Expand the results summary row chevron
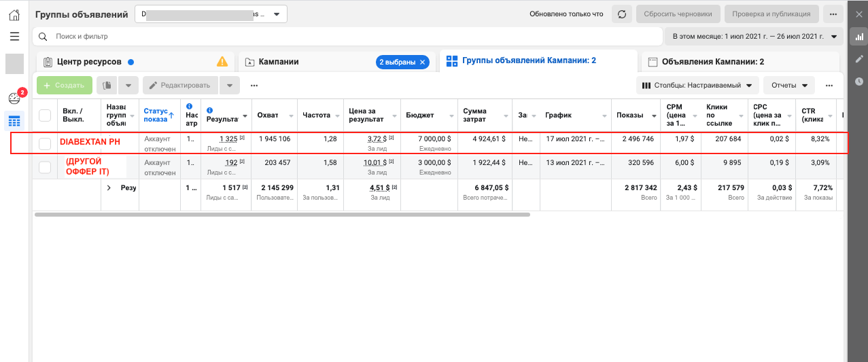This screenshot has height=362, width=868. point(109,187)
